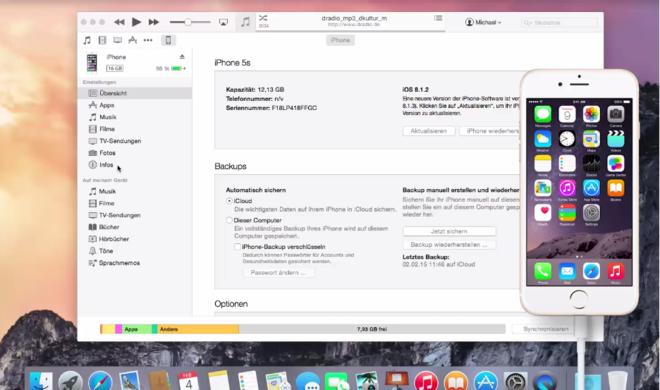Focus the library search field

(559, 23)
